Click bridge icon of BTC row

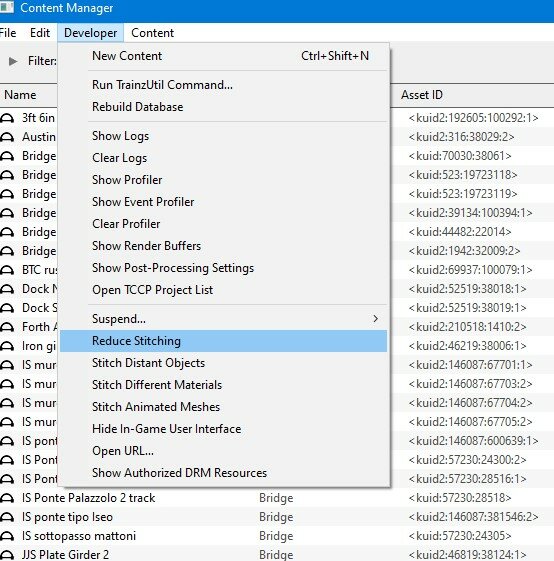(x=6, y=270)
